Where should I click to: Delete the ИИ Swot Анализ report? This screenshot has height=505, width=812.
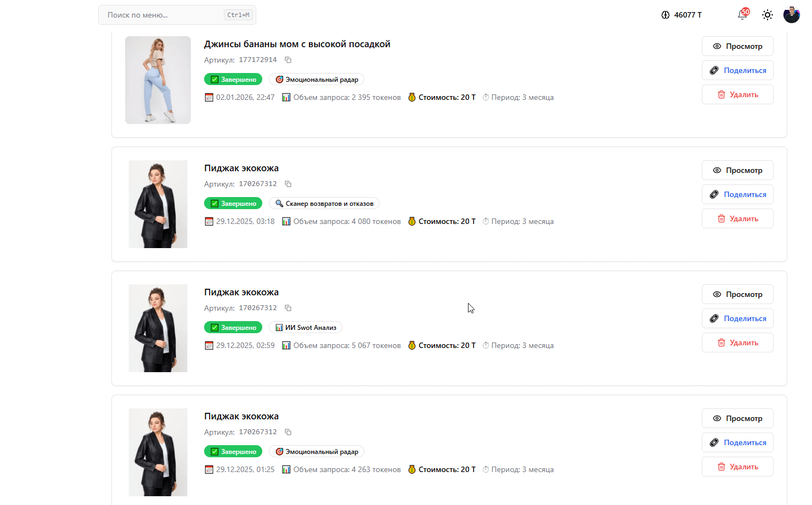tap(737, 343)
